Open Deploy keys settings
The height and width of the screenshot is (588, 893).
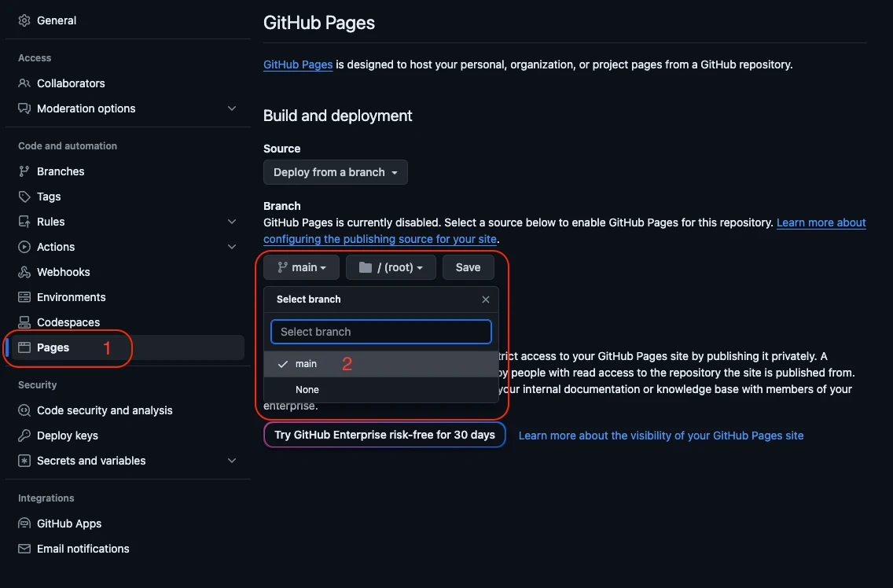[x=67, y=435]
